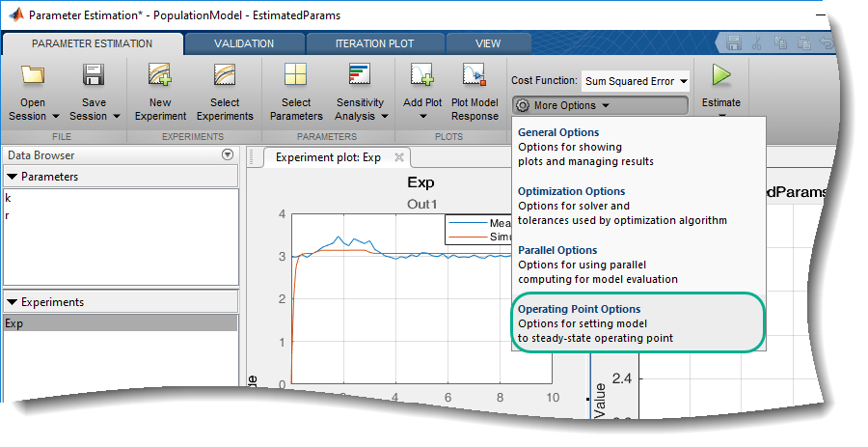The height and width of the screenshot is (447, 868).
Task: Click the plot legend box
Action: pyautogui.click(x=477, y=230)
